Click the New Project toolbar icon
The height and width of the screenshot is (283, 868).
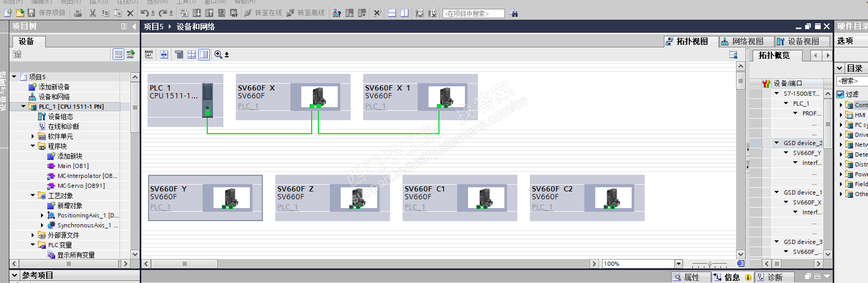click(8, 13)
